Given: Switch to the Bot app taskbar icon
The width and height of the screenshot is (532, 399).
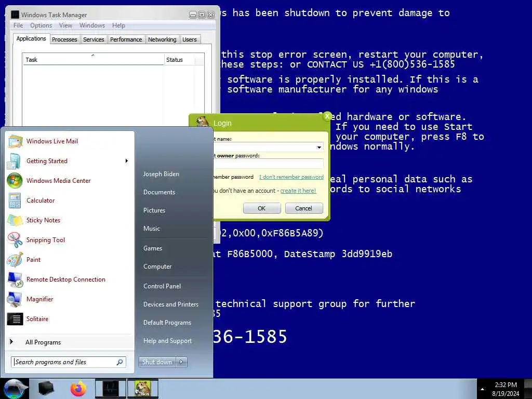Looking at the screenshot, I should pyautogui.click(x=142, y=389).
